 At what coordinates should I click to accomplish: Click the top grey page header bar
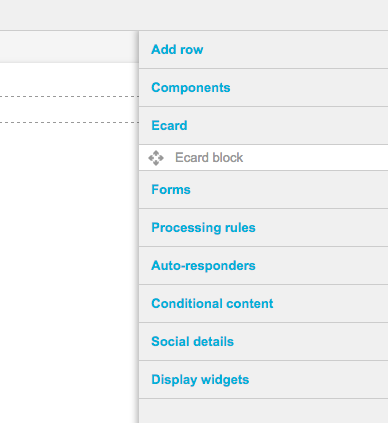(194, 15)
